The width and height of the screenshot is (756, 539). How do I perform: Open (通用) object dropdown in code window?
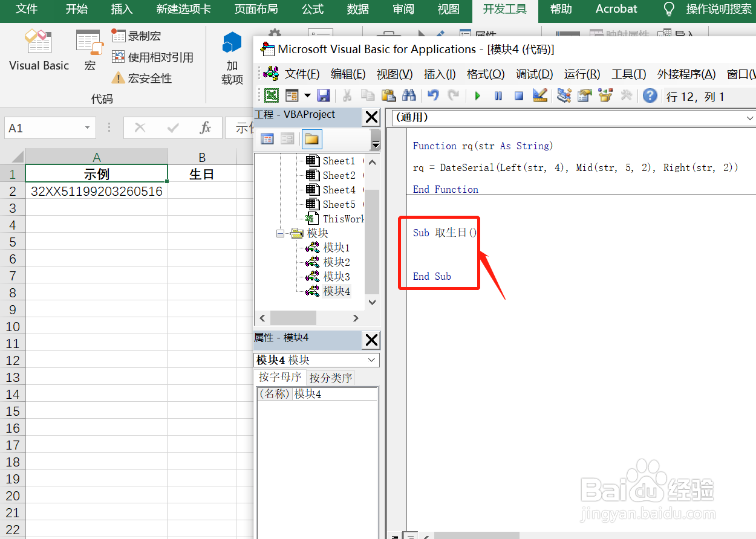coord(750,118)
